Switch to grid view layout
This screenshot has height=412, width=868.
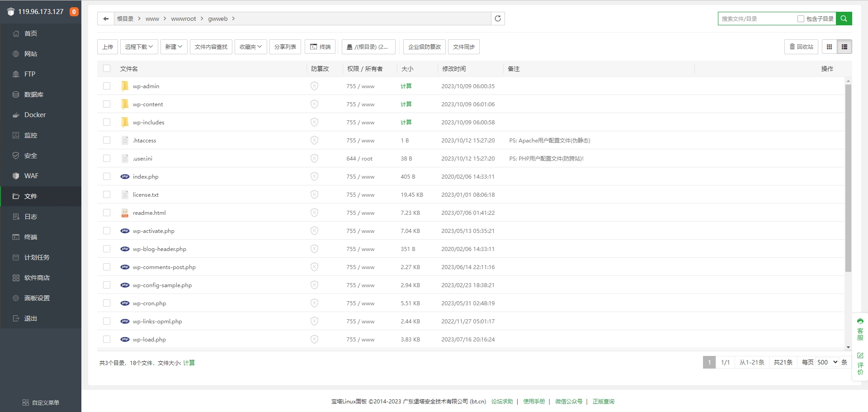(x=829, y=47)
